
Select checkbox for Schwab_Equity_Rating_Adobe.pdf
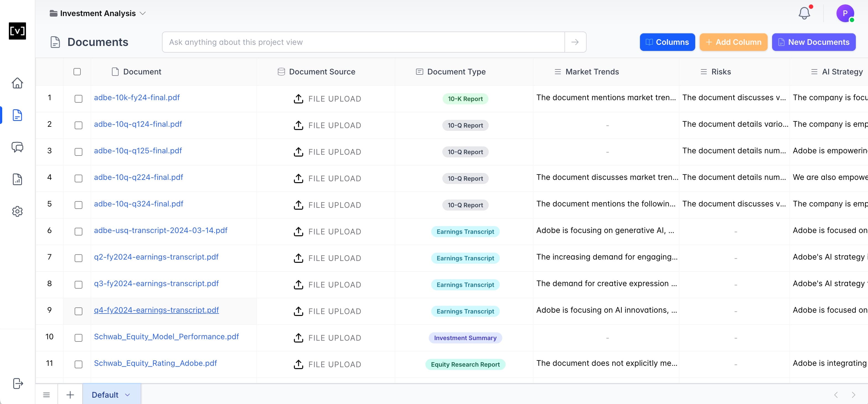point(79,364)
